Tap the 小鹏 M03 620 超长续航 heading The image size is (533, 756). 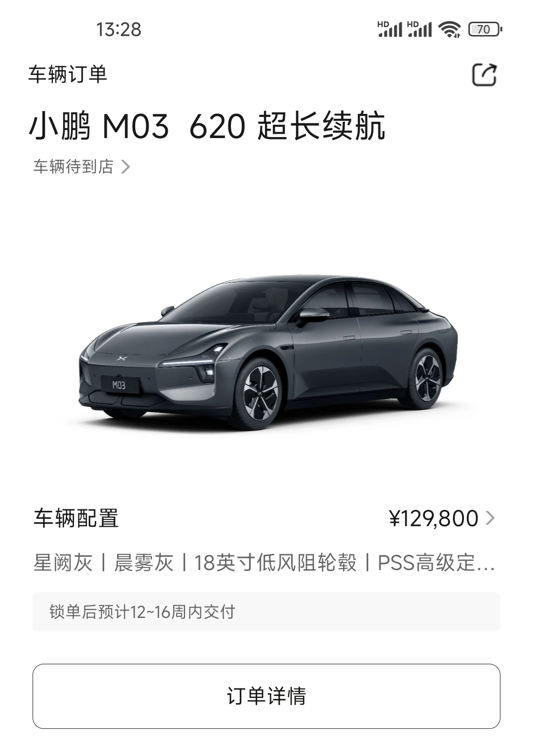click(207, 126)
